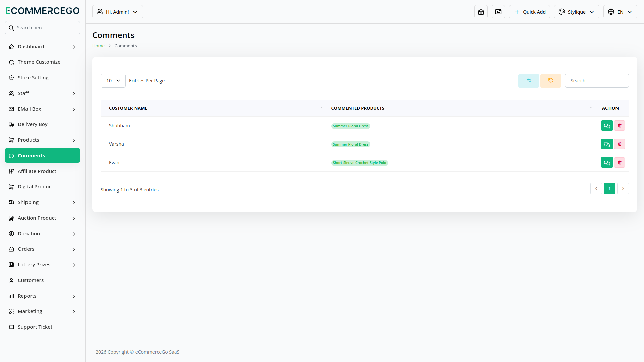Expand the Products sidebar menu
Viewport: 644px width, 362px height.
pos(43,140)
